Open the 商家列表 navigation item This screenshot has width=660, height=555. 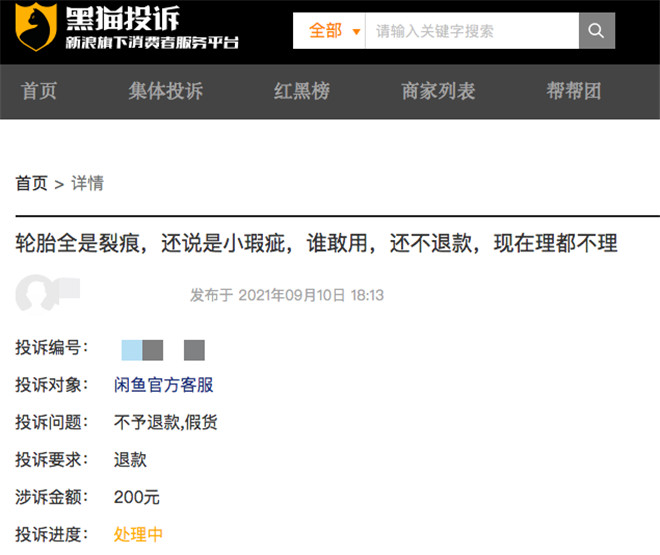point(438,91)
